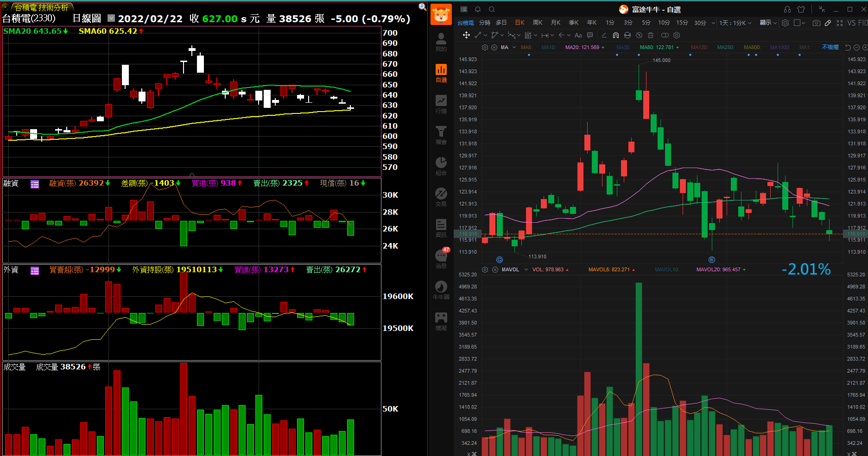This screenshot has width=868, height=456.
Task: Select the move crosshair drawing tool
Action: click(466, 35)
